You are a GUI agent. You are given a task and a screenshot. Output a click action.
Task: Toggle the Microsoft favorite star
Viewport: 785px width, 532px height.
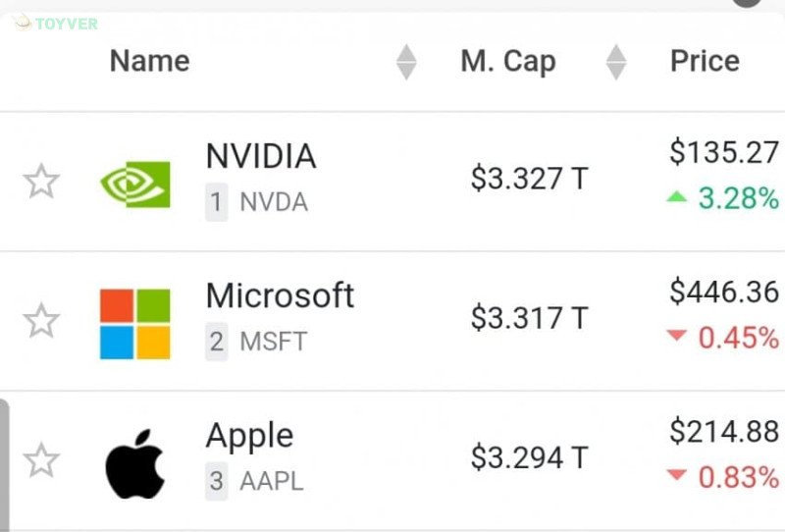point(41,321)
